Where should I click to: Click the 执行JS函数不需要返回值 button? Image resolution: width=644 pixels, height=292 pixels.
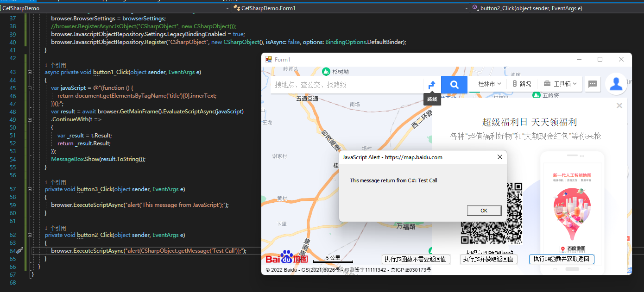click(x=416, y=259)
